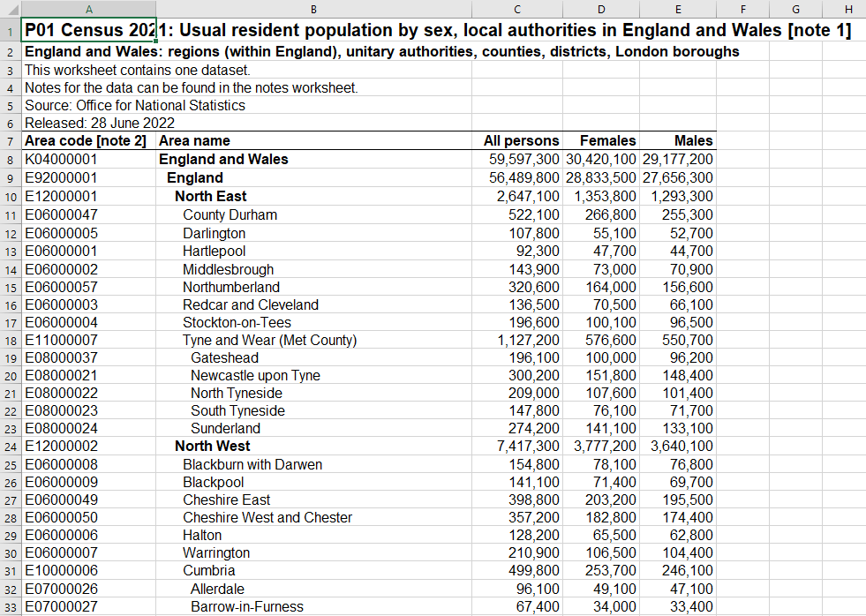Select the All persons column header C
This screenshot has height=616, width=866.
tap(517, 9)
